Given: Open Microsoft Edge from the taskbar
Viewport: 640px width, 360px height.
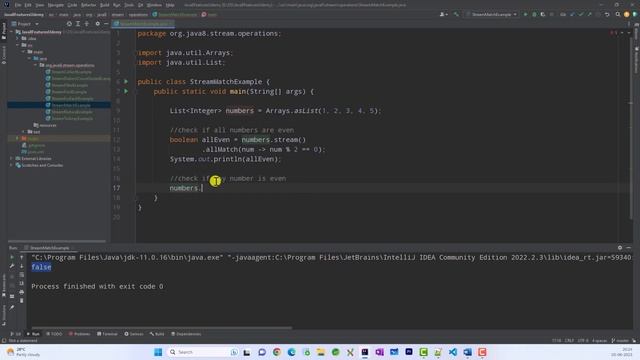Looking at the screenshot, I should (x=291, y=352).
